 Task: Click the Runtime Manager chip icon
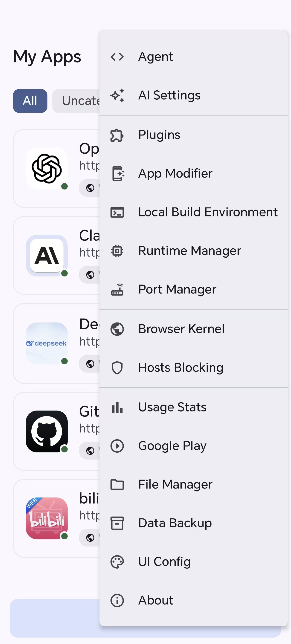[117, 251]
